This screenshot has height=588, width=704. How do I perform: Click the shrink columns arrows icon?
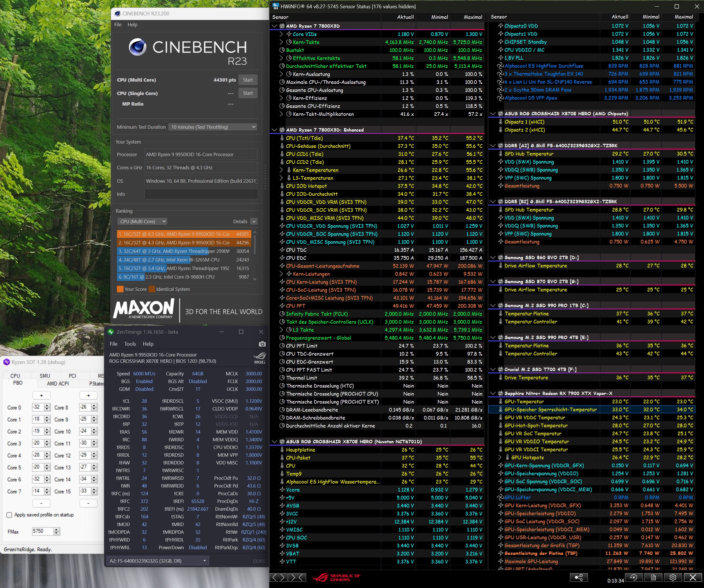[x=297, y=577]
